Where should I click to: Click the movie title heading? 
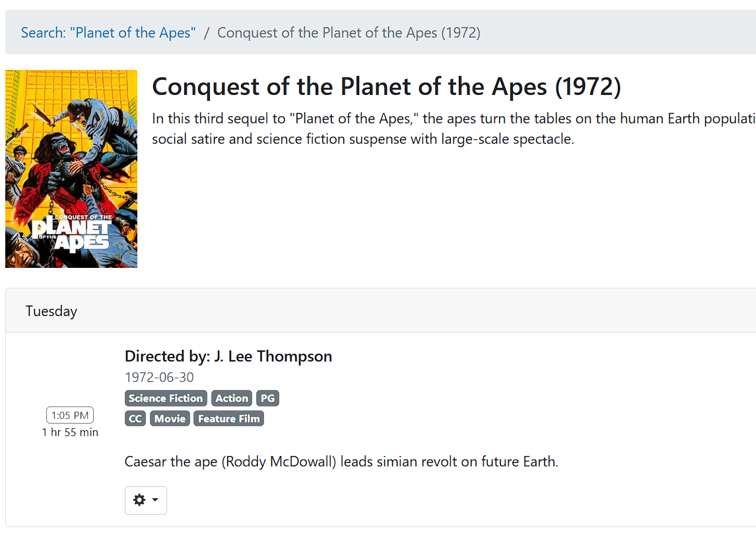pyautogui.click(x=386, y=86)
